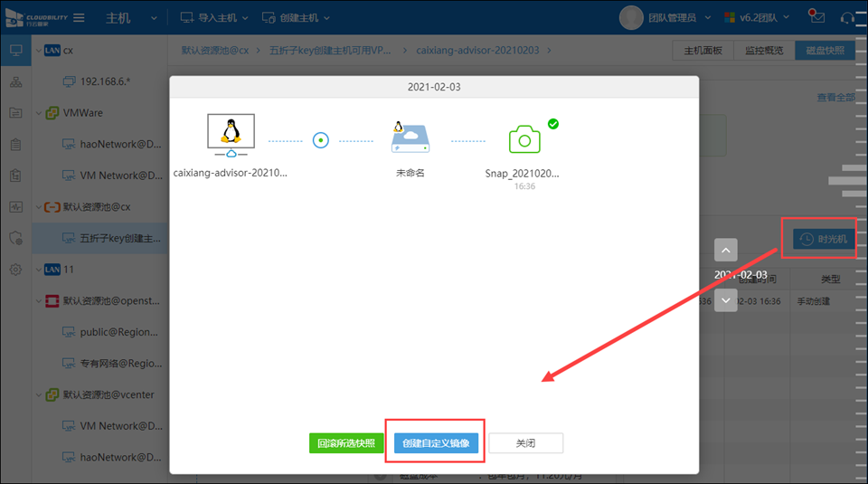
Task: Open the hamburger menu next to the logo
Action: coord(80,18)
